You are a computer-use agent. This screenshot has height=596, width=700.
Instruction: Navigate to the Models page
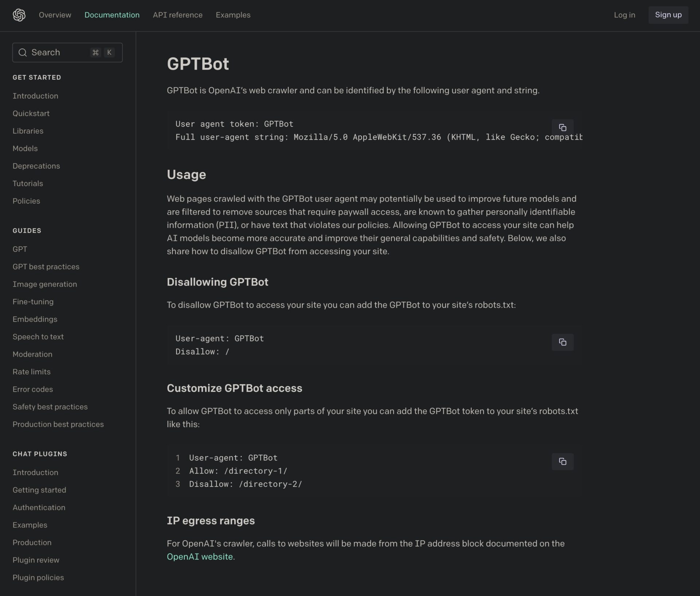[x=25, y=148]
